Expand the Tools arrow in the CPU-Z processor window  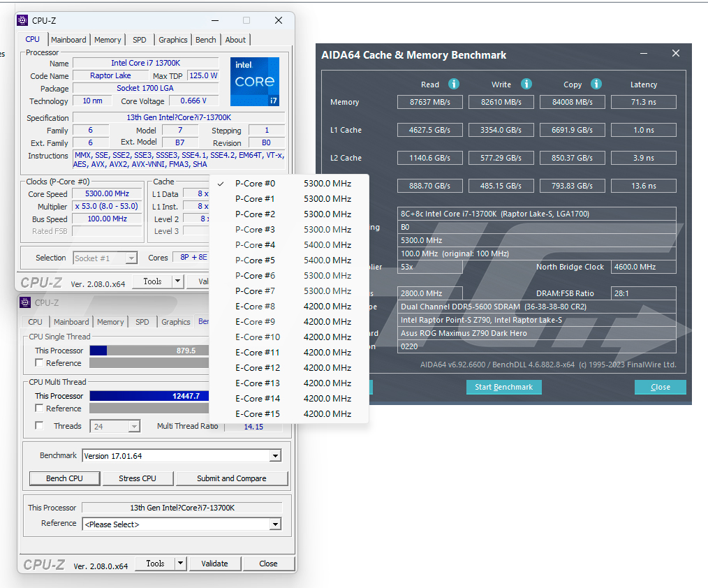(x=178, y=281)
